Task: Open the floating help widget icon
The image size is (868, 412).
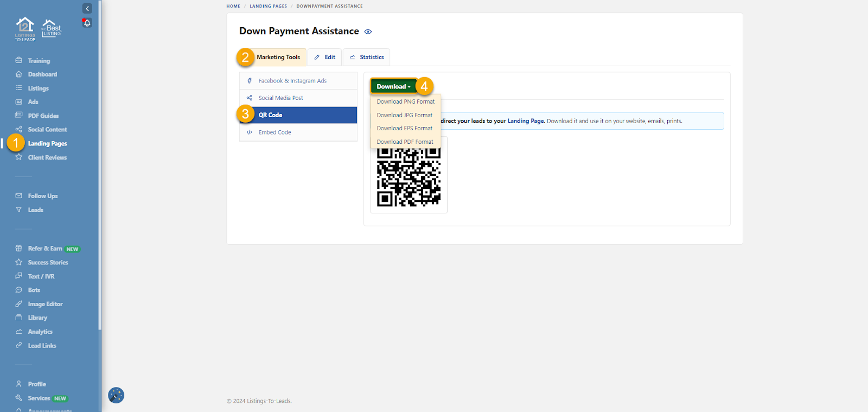Action: coord(116,395)
